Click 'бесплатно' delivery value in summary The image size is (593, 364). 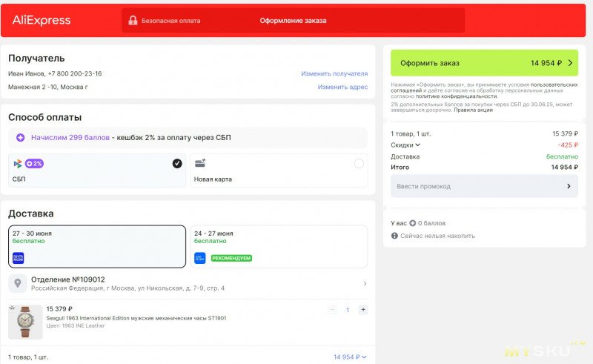(562, 156)
